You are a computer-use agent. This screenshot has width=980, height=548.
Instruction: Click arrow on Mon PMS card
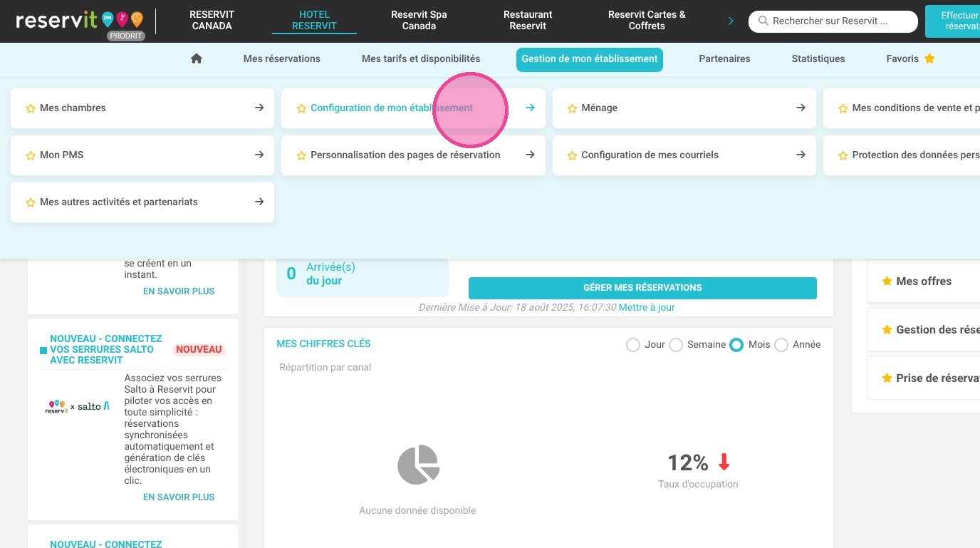click(259, 155)
